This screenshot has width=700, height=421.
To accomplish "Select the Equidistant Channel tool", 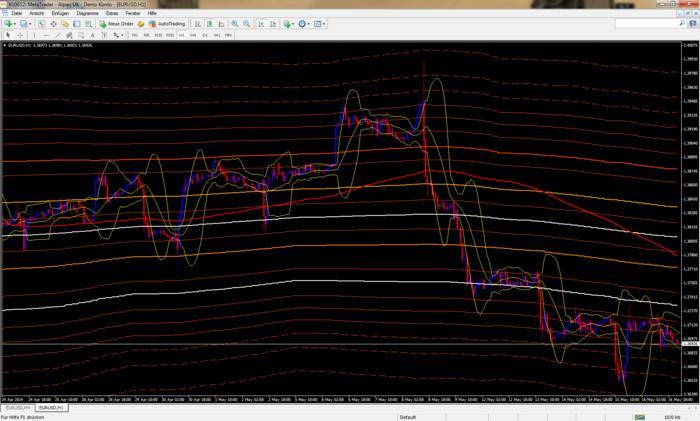I will (69, 35).
